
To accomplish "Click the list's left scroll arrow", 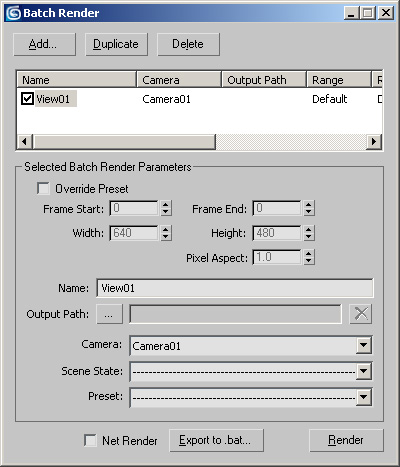I will point(24,142).
